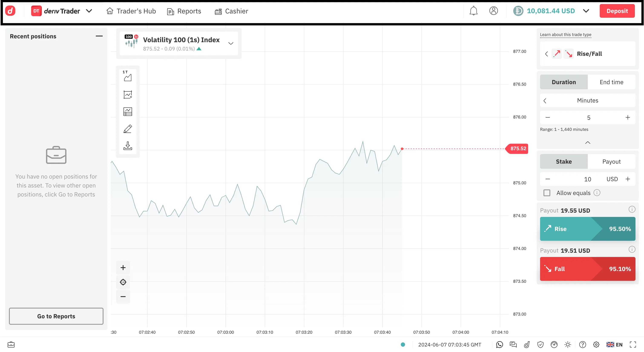The width and height of the screenshot is (644, 352).
Task: Open the Deriv Trader platform switcher
Action: [x=89, y=11]
